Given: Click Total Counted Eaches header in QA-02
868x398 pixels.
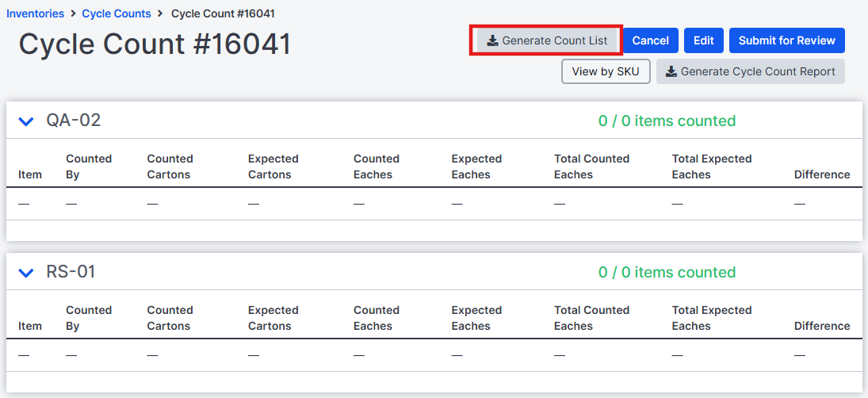Looking at the screenshot, I should click(x=592, y=166).
